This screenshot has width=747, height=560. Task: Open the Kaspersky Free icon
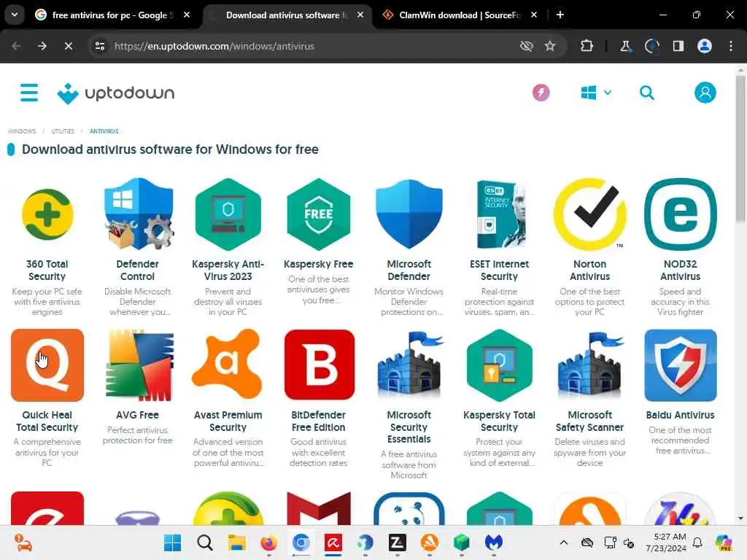pos(319,214)
